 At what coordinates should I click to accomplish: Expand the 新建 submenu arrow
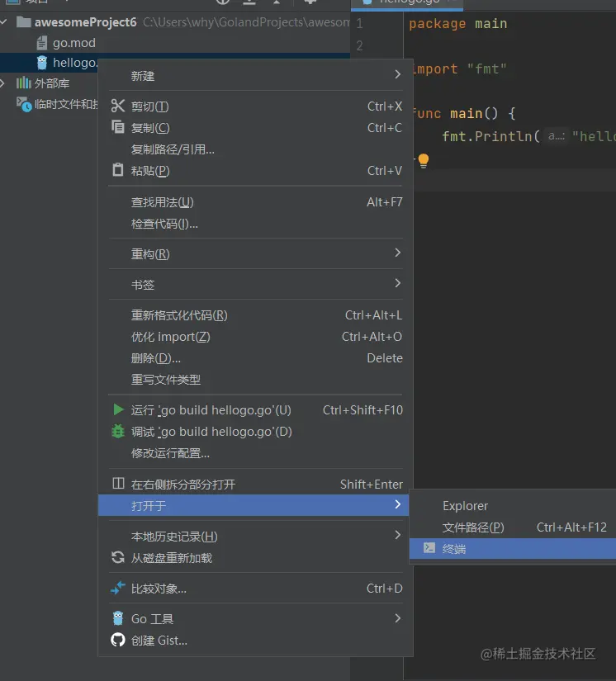[397, 74]
